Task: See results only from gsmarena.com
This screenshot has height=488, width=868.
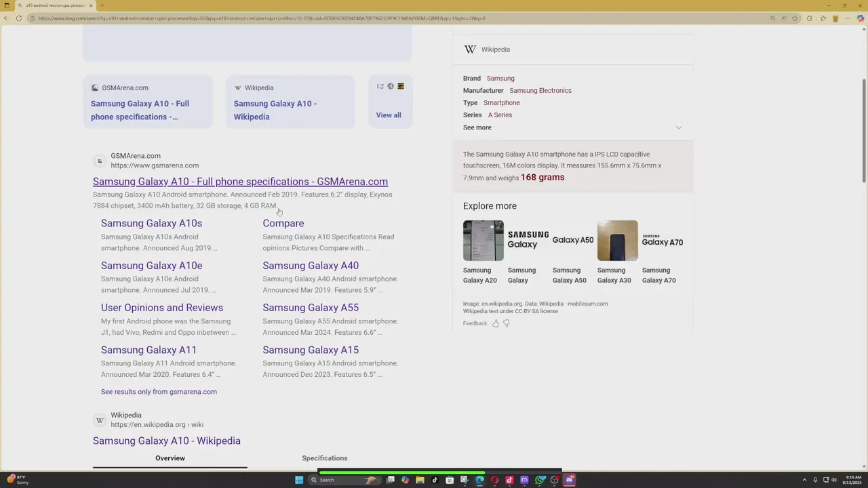Action: [x=159, y=392]
